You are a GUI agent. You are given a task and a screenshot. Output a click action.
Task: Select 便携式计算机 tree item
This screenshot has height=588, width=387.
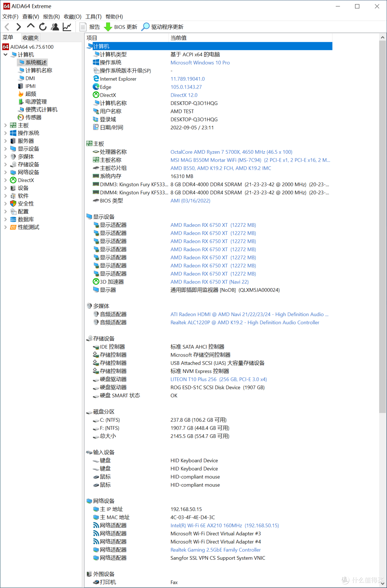38,110
